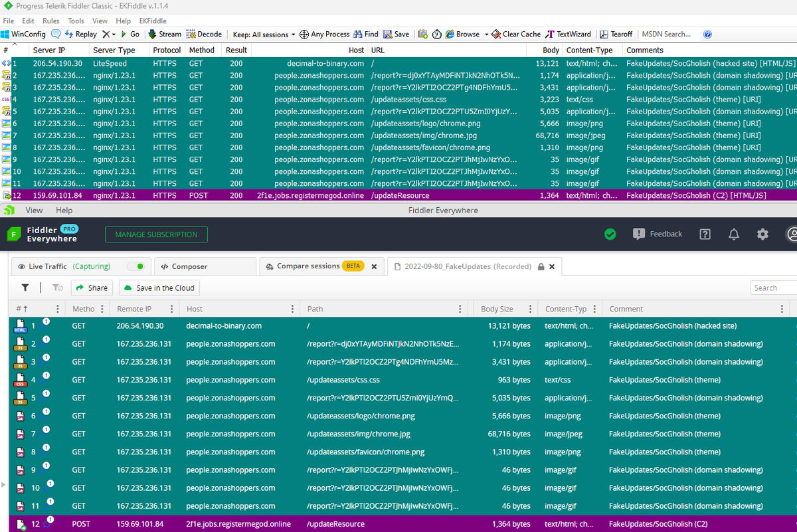Viewport: 797px width, 532px height.
Task: Select Everywhere row with /updateassets/logo/chrome.png
Action: (x=402, y=416)
